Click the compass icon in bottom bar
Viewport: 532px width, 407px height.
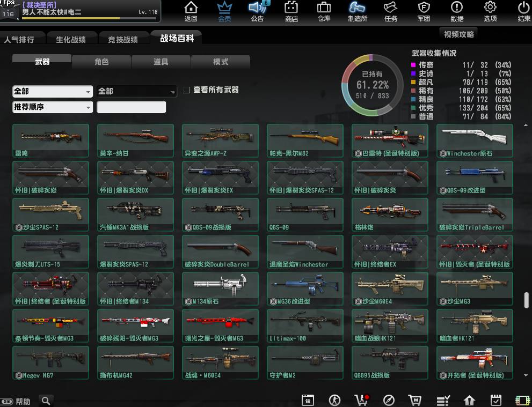(389, 400)
